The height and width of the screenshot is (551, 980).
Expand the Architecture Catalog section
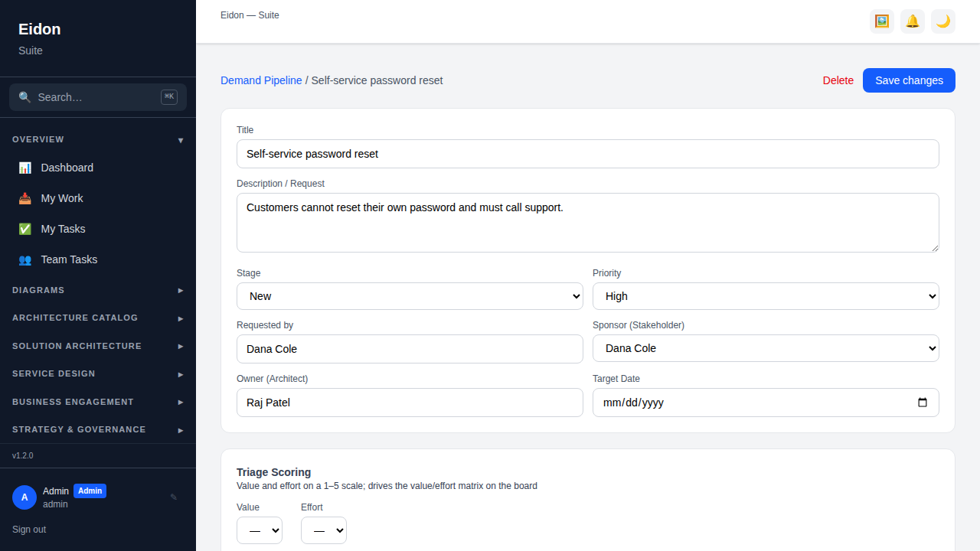click(x=98, y=318)
